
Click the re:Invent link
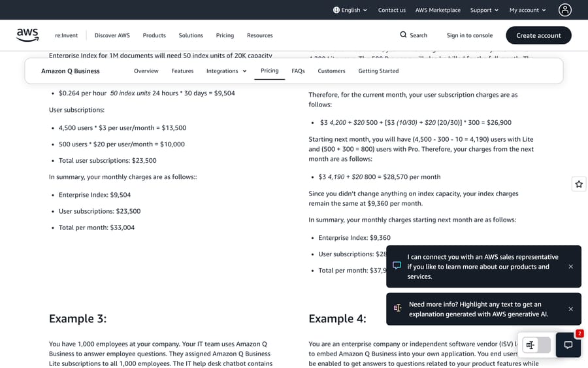click(x=67, y=35)
